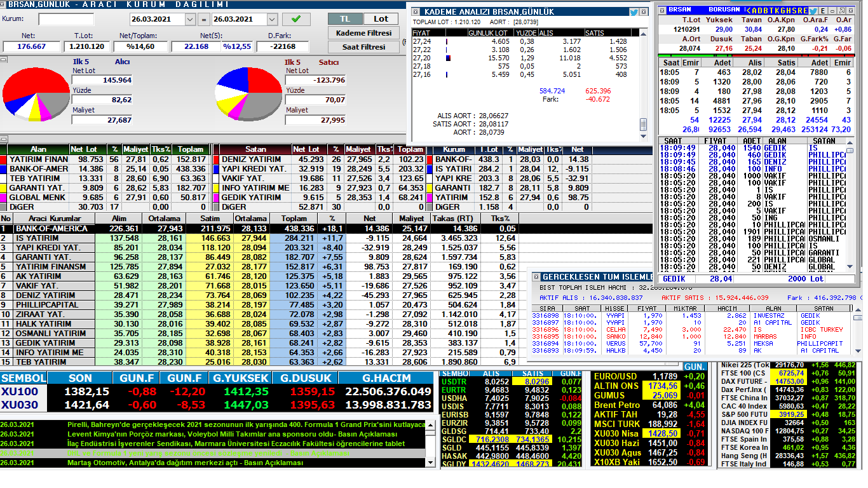Open the Martaş Otomotiv Antalya news headline
Screen dimensions: 868x488
tap(185, 463)
